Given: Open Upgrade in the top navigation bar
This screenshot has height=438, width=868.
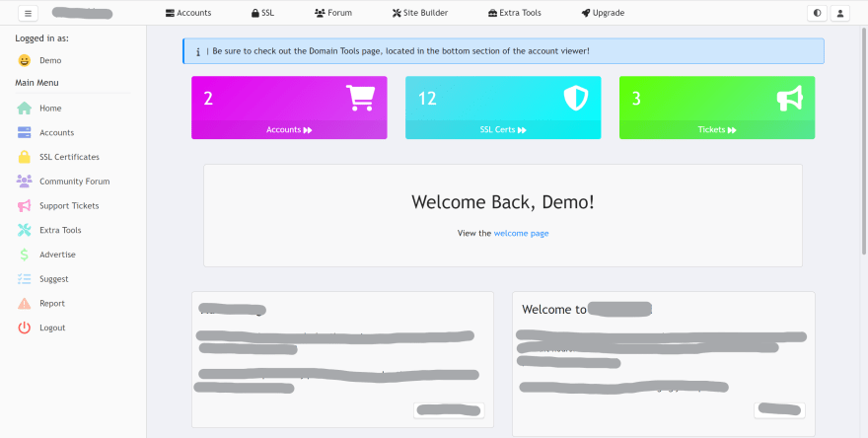Looking at the screenshot, I should [x=603, y=13].
